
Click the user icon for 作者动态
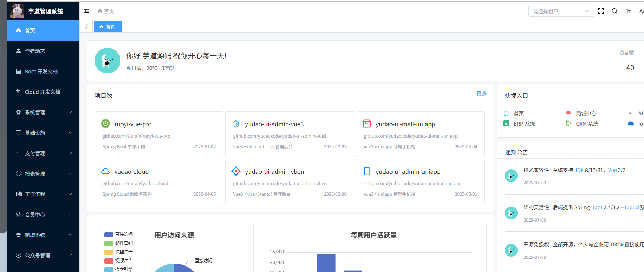(x=19, y=51)
